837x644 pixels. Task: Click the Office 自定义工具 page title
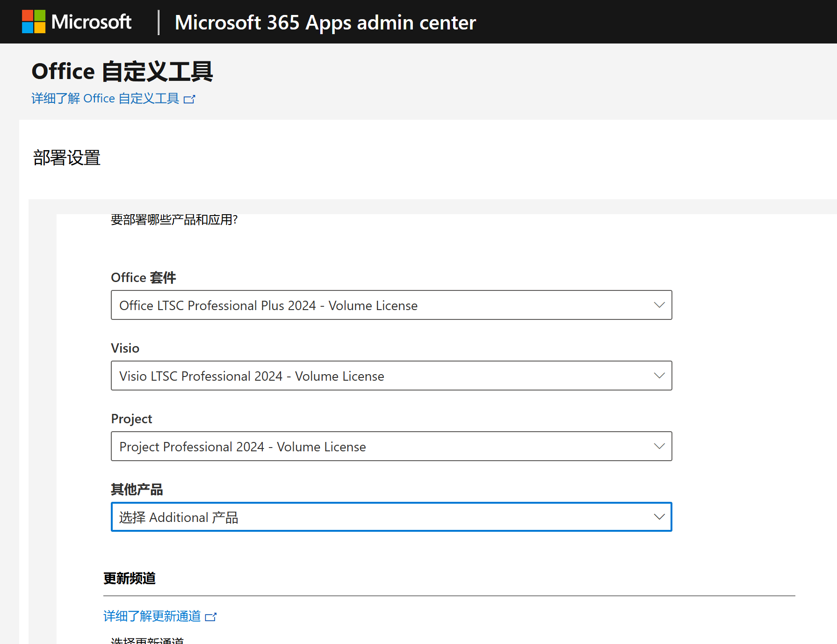(122, 72)
